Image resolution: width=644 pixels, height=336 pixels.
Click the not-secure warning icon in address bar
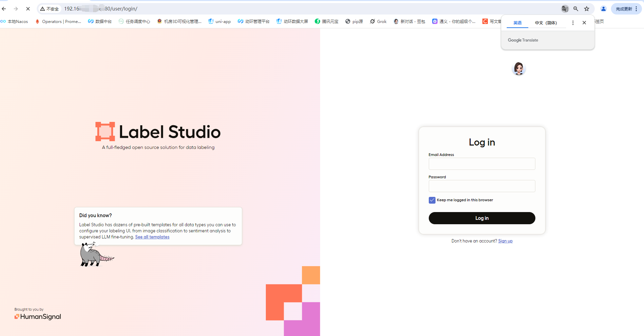(x=43, y=9)
